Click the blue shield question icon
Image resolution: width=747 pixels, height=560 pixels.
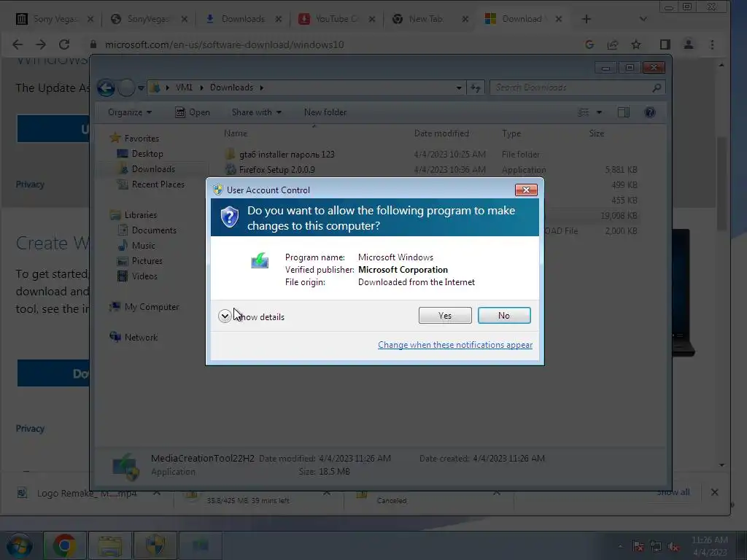pyautogui.click(x=229, y=217)
